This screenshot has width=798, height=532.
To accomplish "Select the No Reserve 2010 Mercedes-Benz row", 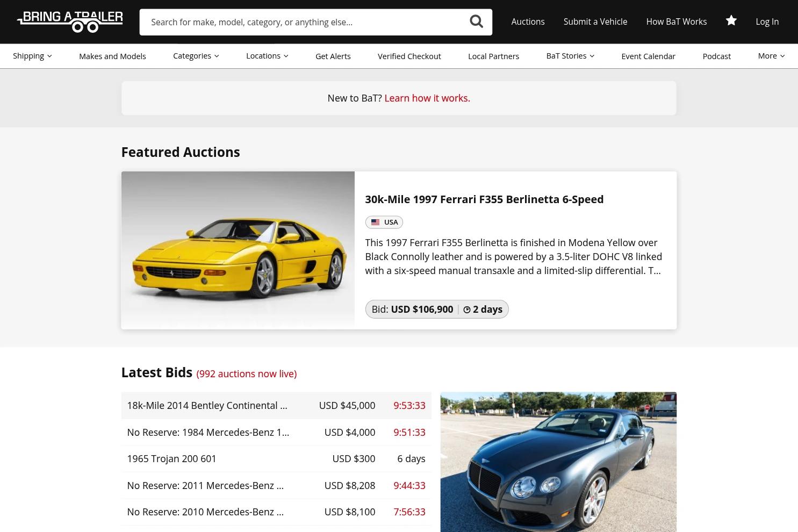I will (276, 512).
